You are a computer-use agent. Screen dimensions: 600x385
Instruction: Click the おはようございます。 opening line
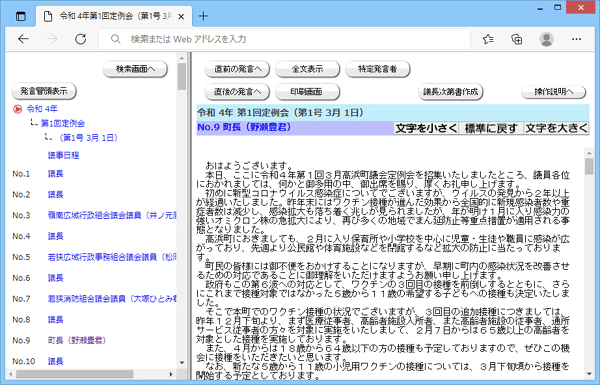tap(249, 166)
